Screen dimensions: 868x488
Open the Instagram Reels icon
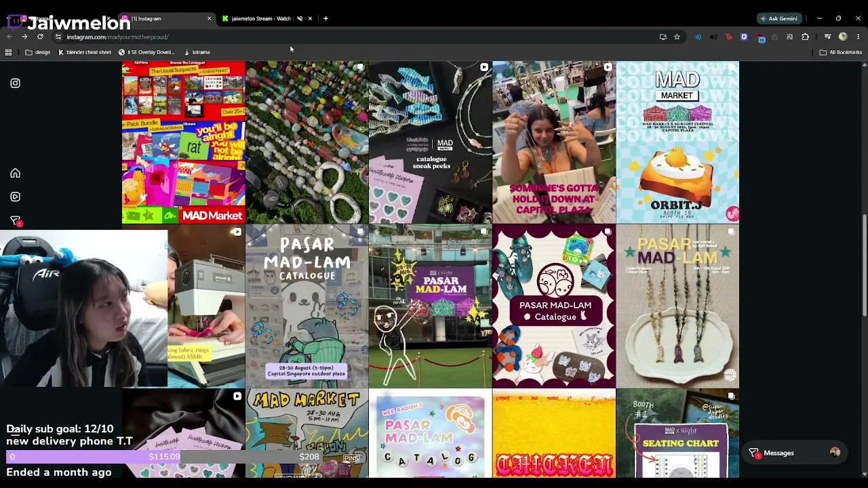[15, 197]
